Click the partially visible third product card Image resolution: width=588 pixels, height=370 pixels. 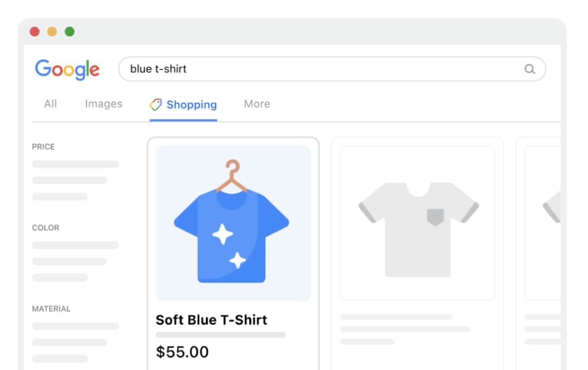click(x=539, y=253)
